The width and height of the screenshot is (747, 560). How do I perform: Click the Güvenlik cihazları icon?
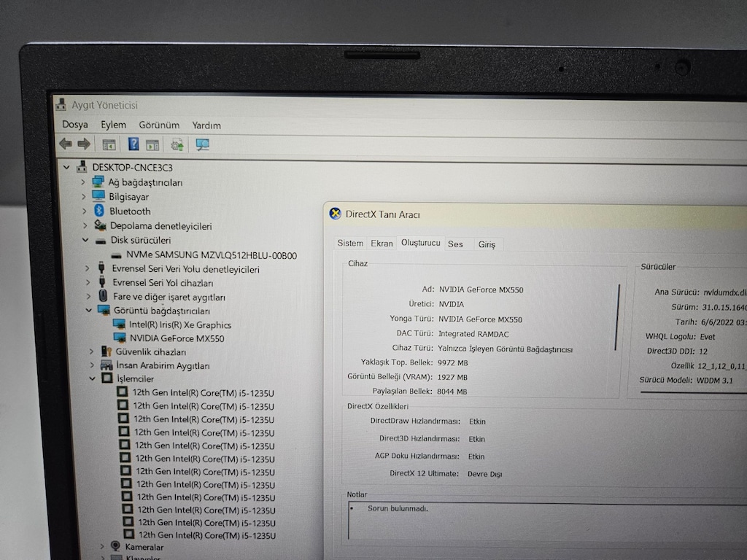click(x=107, y=351)
